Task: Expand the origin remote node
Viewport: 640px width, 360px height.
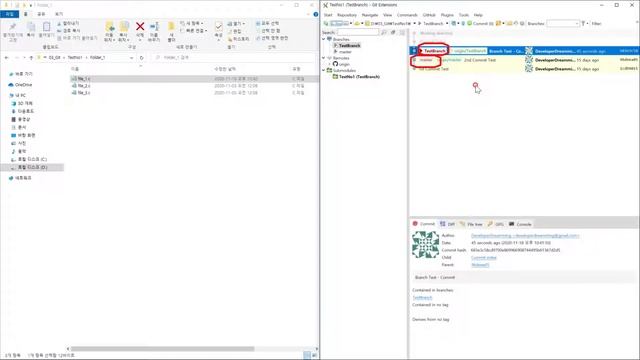Action: 329,64
